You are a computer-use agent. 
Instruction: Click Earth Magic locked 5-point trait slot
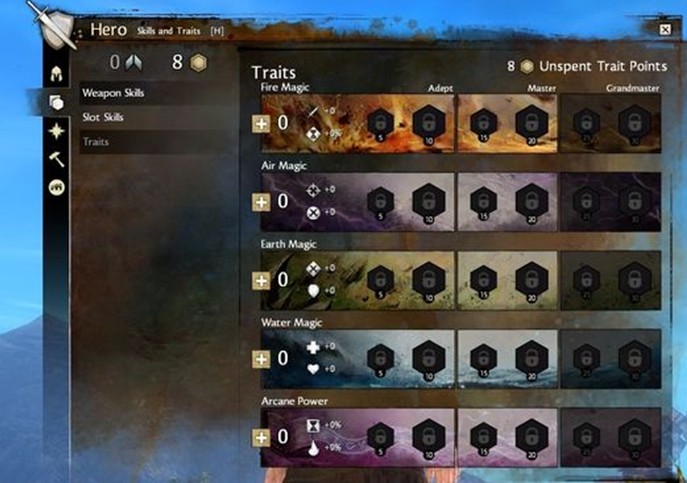(380, 282)
